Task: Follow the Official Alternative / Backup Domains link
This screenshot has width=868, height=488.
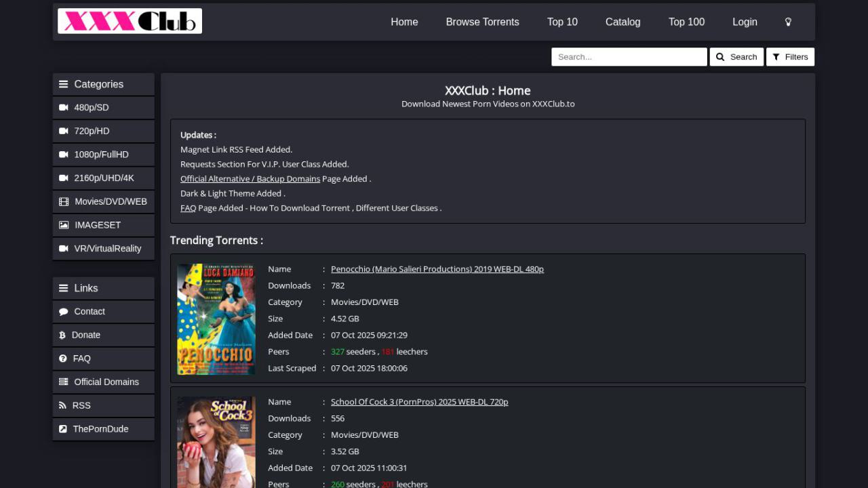Action: tap(250, 179)
